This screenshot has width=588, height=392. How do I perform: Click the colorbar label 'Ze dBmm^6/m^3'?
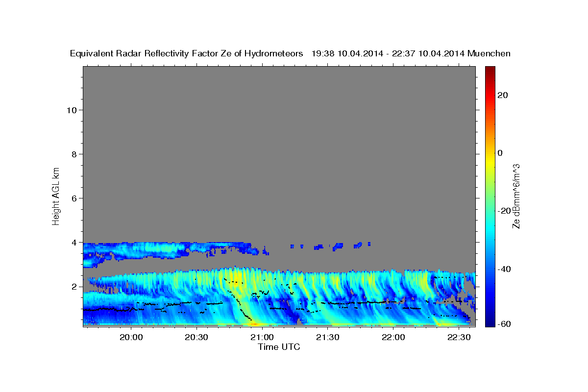coord(516,196)
